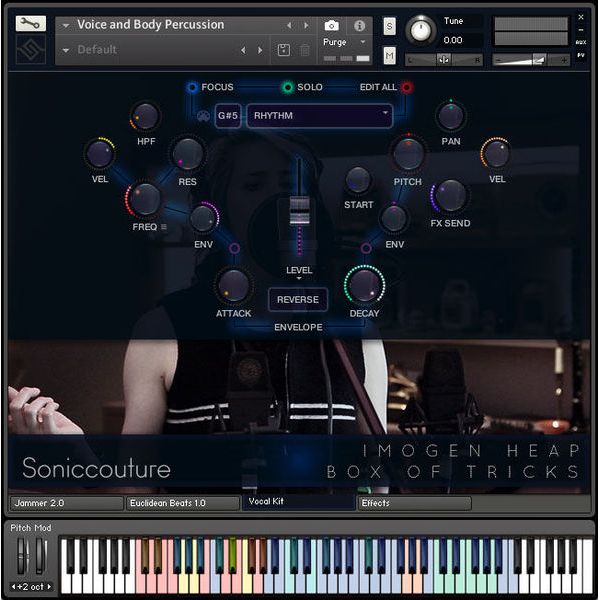
Task: Click the PV button at top right
Action: point(581,55)
